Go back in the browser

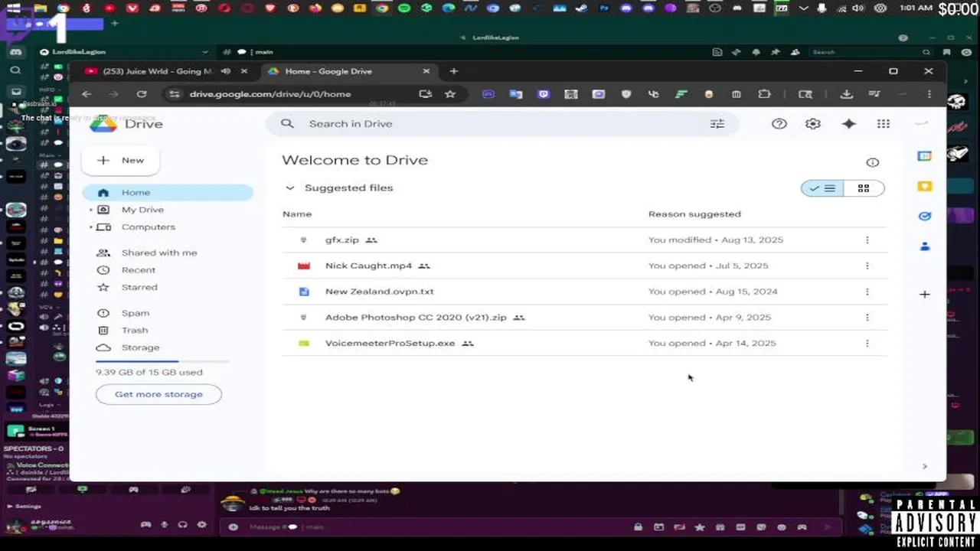tap(87, 94)
